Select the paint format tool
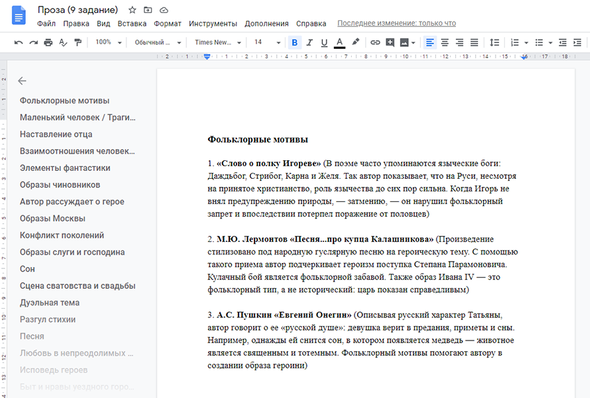 (x=78, y=43)
